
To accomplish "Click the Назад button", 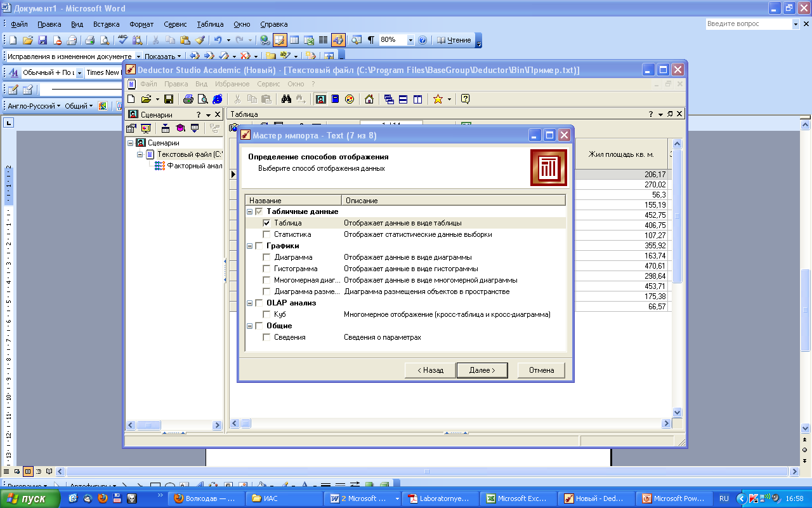I will (x=429, y=370).
